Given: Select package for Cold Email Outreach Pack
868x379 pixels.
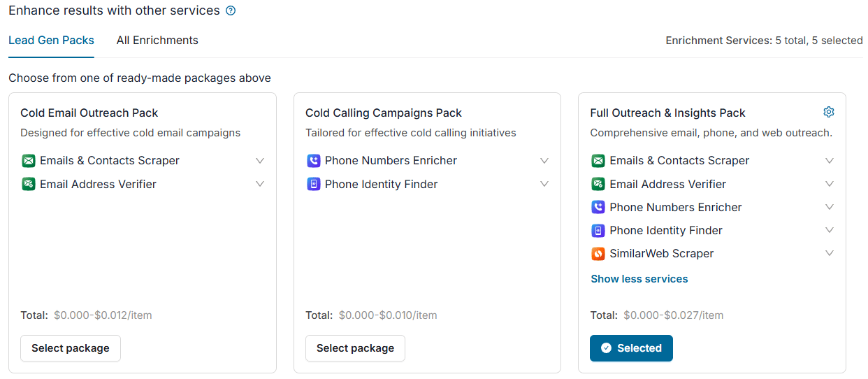Looking at the screenshot, I should click(71, 348).
